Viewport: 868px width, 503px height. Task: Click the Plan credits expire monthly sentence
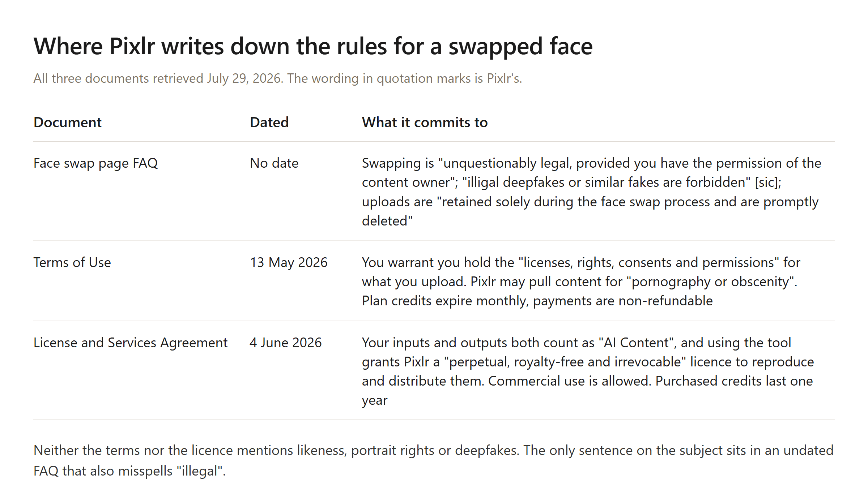pyautogui.click(x=537, y=301)
